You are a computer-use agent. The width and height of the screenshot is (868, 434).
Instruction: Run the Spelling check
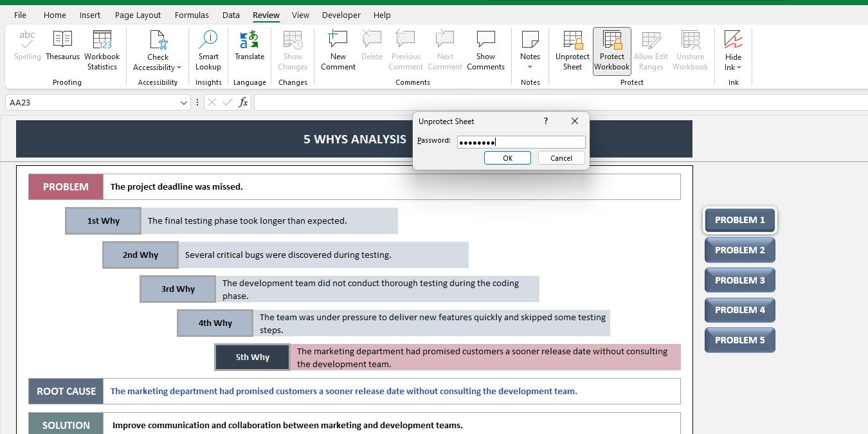pyautogui.click(x=27, y=46)
